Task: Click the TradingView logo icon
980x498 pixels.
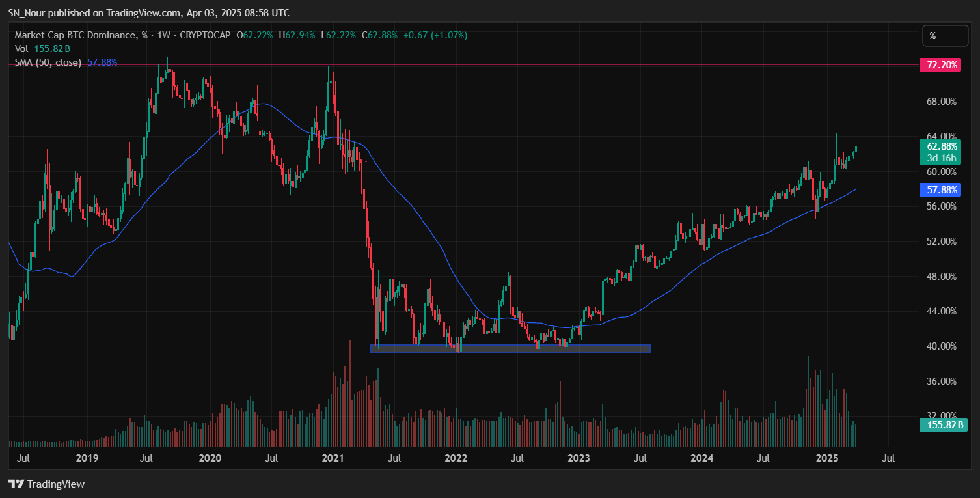Action: pyautogui.click(x=16, y=484)
